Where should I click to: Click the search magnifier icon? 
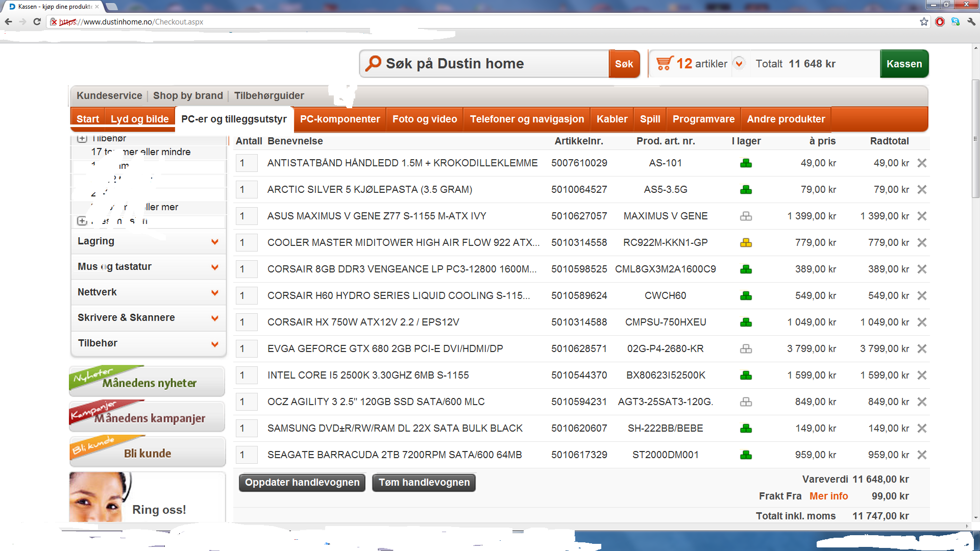click(373, 63)
